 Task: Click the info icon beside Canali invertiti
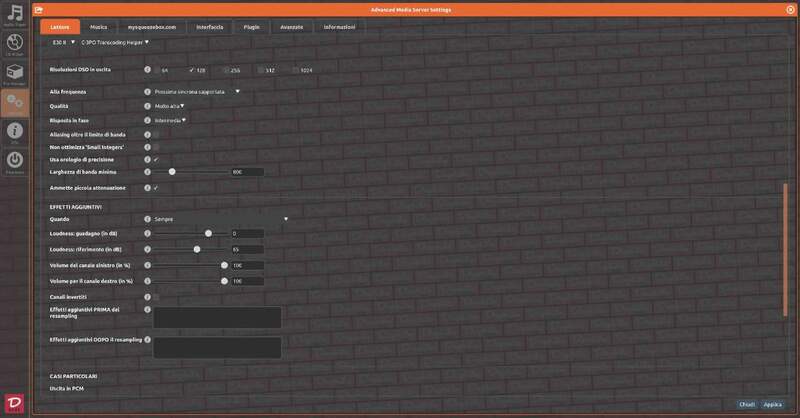click(148, 297)
